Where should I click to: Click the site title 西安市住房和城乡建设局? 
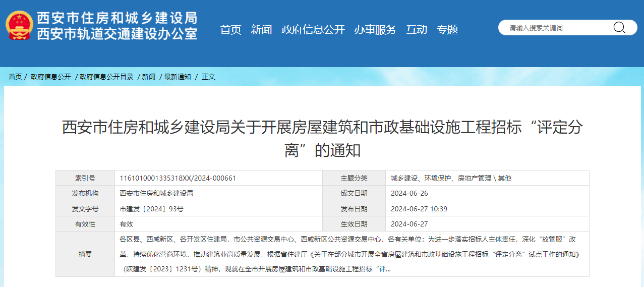pyautogui.click(x=117, y=19)
